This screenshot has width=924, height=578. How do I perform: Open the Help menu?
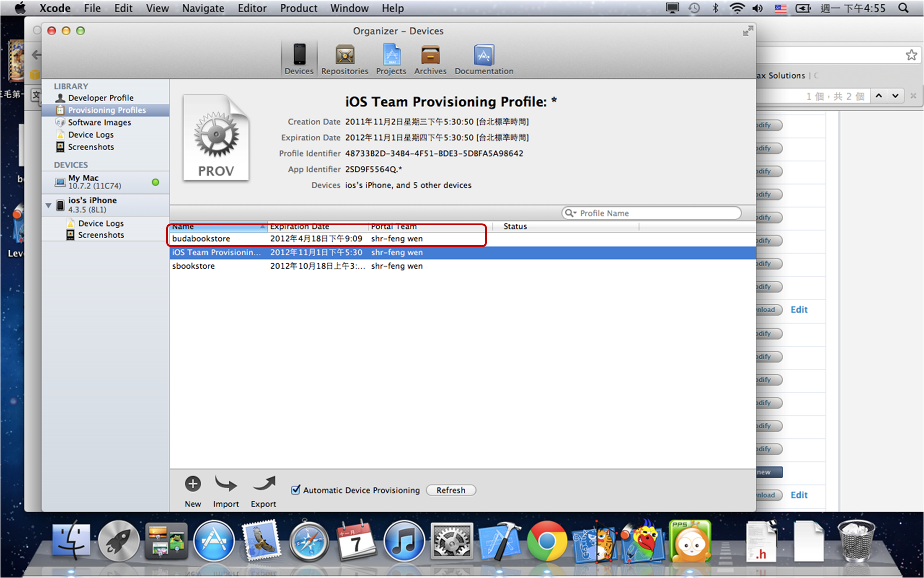[393, 8]
